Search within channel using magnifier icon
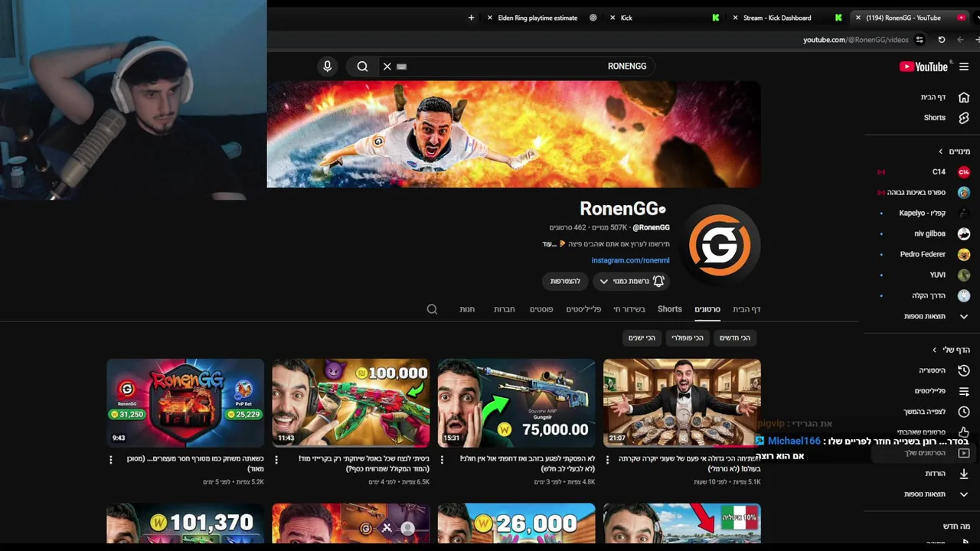The image size is (980, 551). coord(432,309)
